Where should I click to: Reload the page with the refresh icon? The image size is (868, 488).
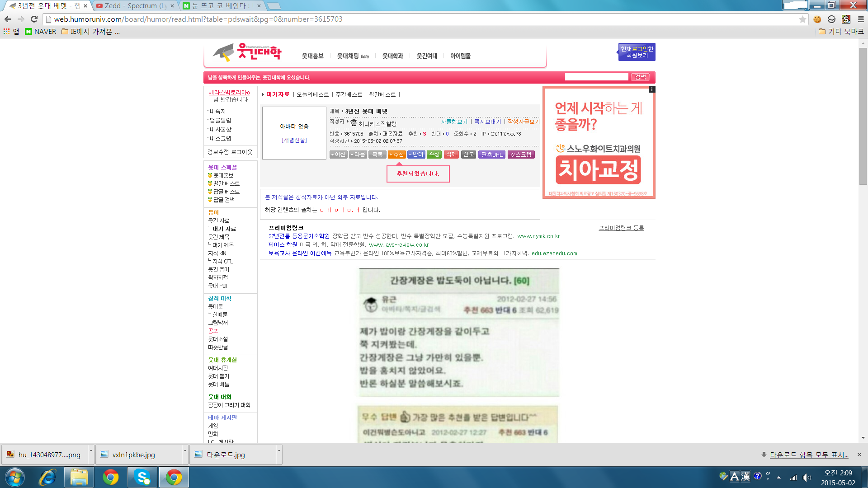[34, 19]
